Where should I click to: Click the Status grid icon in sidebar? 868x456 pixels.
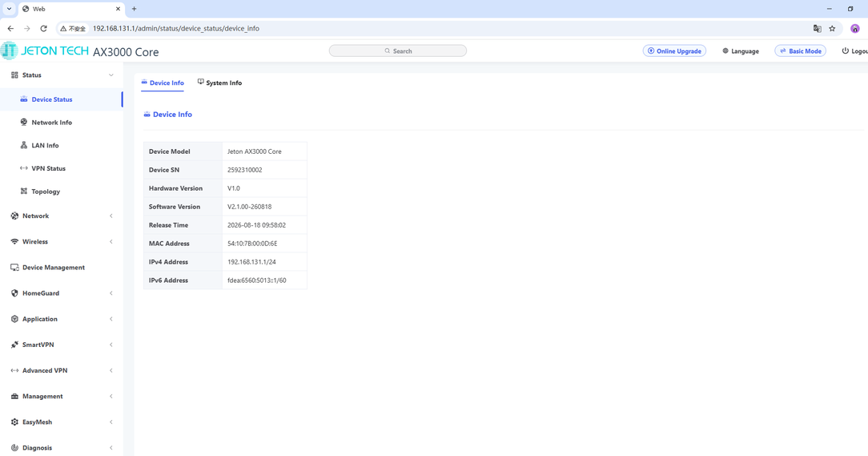(14, 75)
